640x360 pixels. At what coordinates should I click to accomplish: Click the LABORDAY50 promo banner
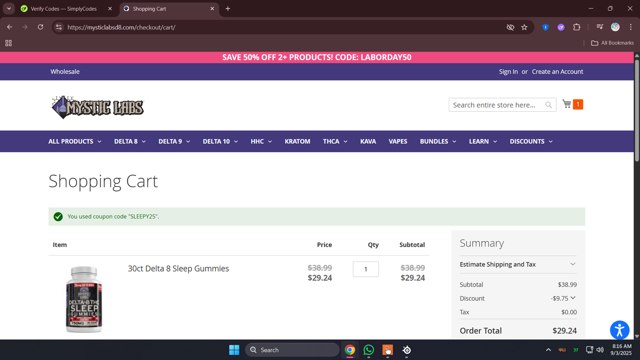click(x=317, y=57)
